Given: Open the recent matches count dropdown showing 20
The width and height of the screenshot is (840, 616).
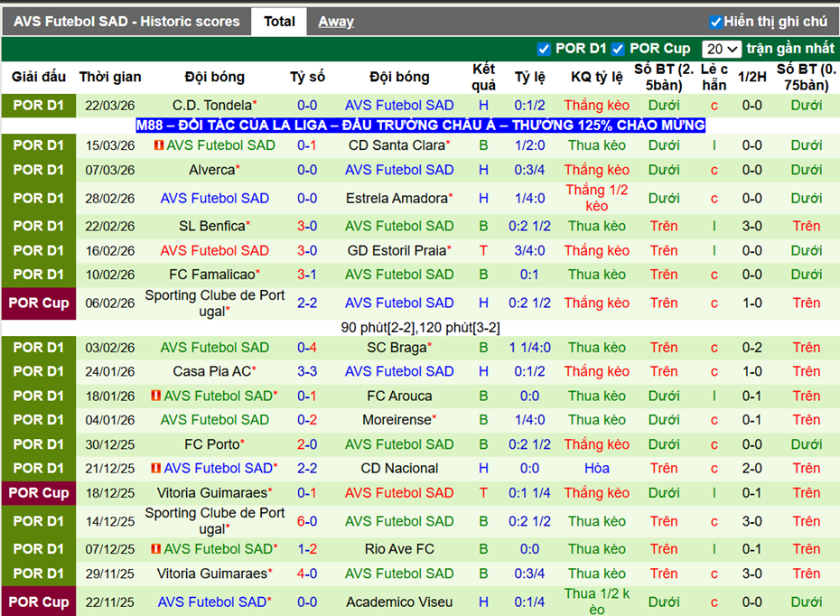Looking at the screenshot, I should coord(723,49).
